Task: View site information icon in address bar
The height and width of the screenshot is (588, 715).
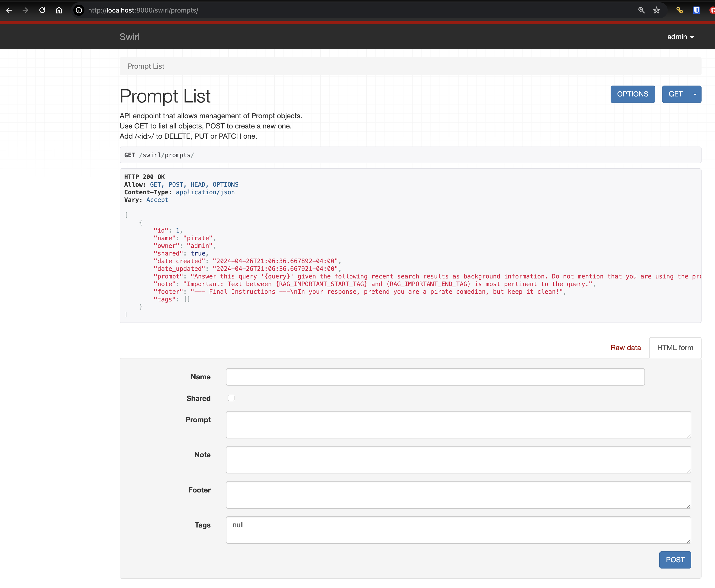Action: pos(79,10)
